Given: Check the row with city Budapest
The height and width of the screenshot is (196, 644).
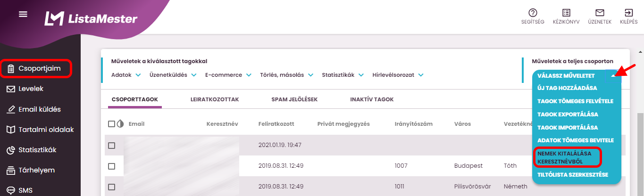Looking at the screenshot, I should coord(111,166).
